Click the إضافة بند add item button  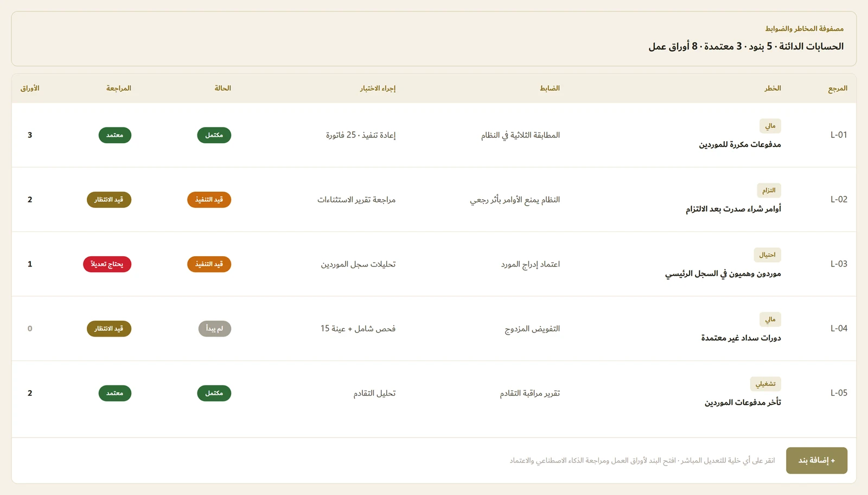click(816, 460)
